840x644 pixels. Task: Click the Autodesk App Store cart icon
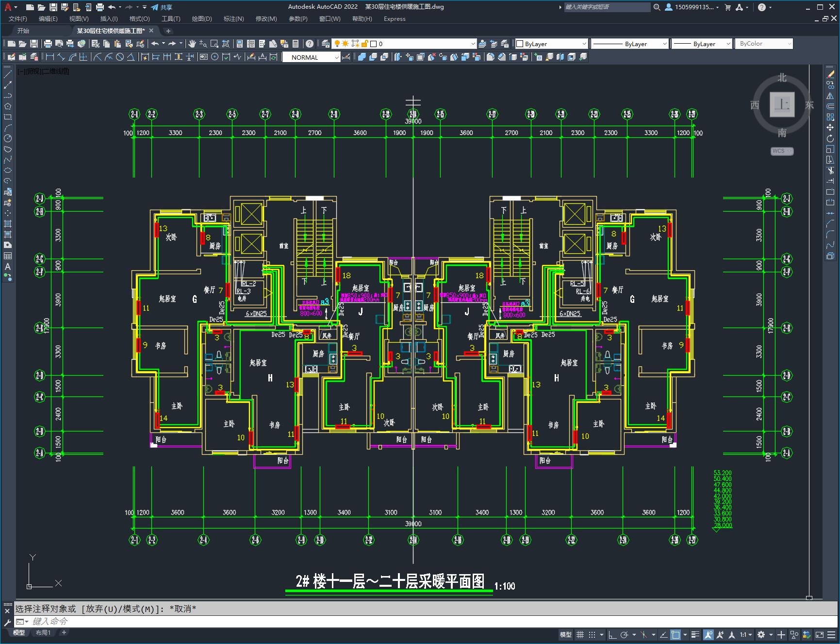coord(727,7)
